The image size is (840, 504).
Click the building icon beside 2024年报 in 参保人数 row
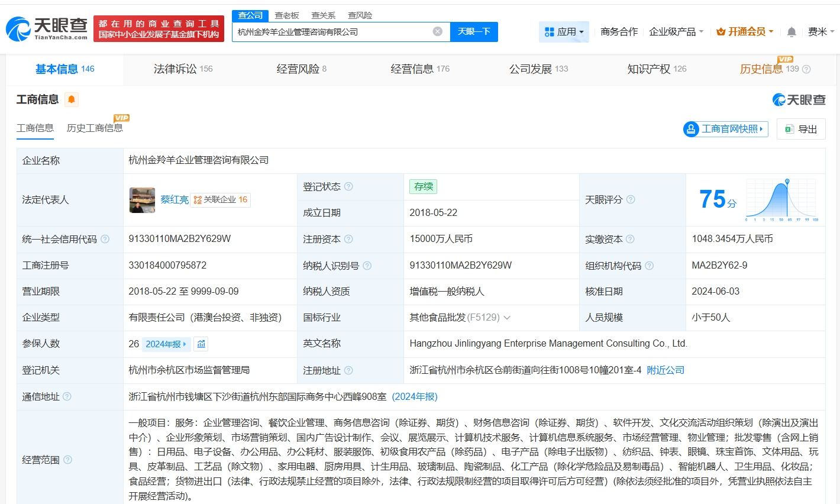(201, 344)
